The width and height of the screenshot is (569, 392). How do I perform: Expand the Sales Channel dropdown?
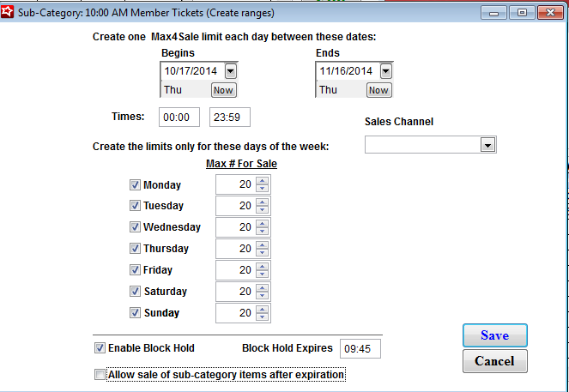pos(488,145)
